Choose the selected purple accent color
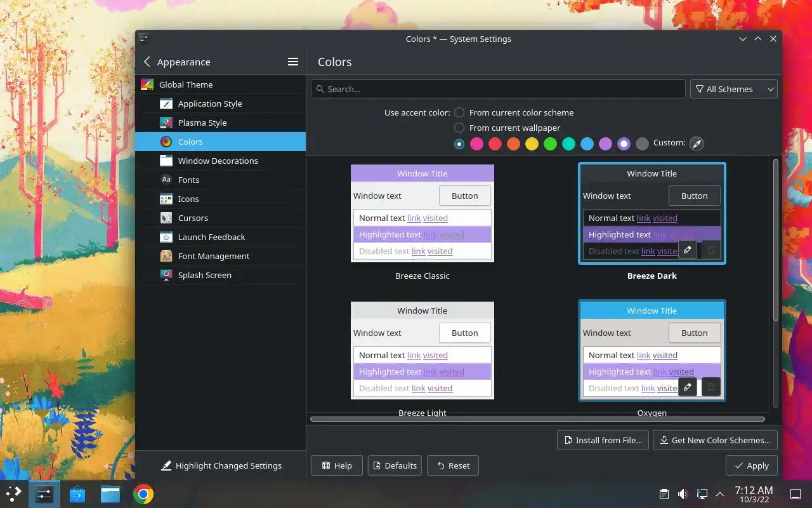This screenshot has height=508, width=812. 624,144
